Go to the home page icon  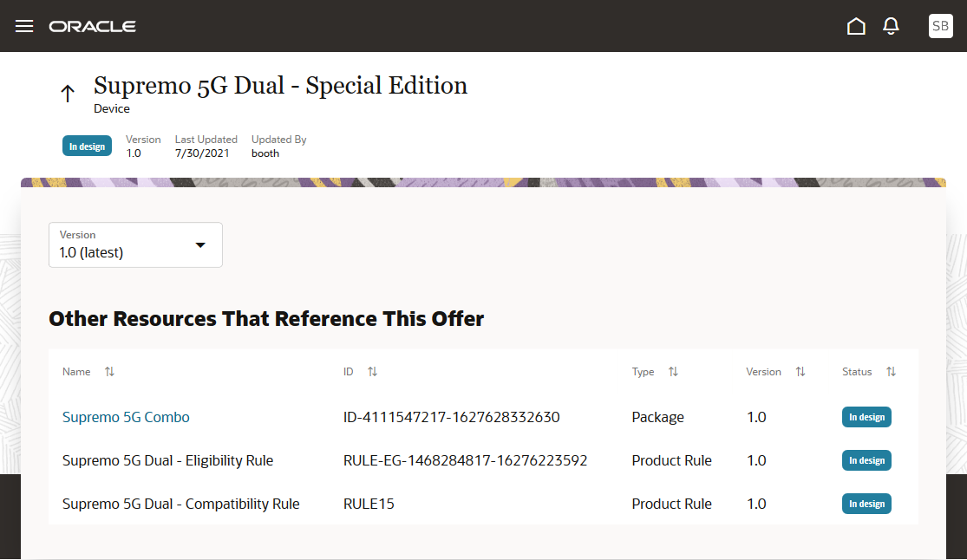click(x=856, y=26)
